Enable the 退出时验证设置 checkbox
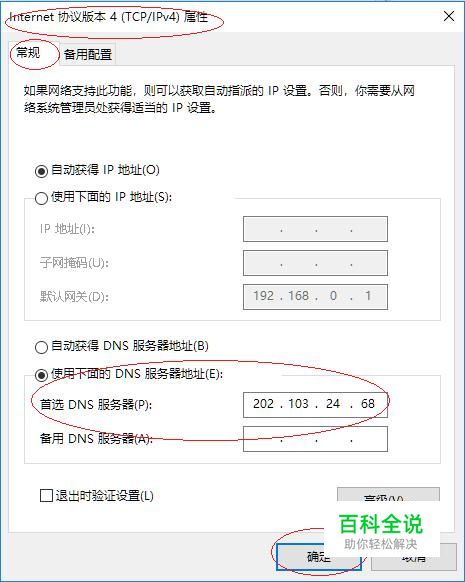The height and width of the screenshot is (582, 465). click(x=46, y=496)
